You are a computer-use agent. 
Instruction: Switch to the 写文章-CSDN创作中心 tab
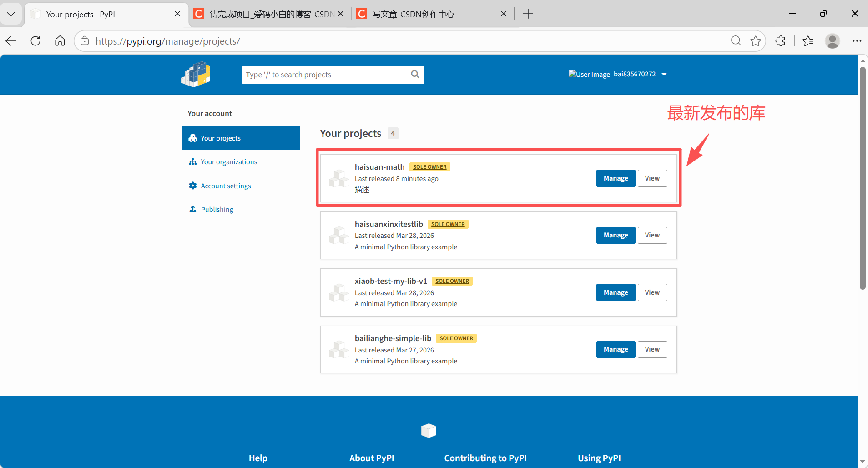point(432,14)
